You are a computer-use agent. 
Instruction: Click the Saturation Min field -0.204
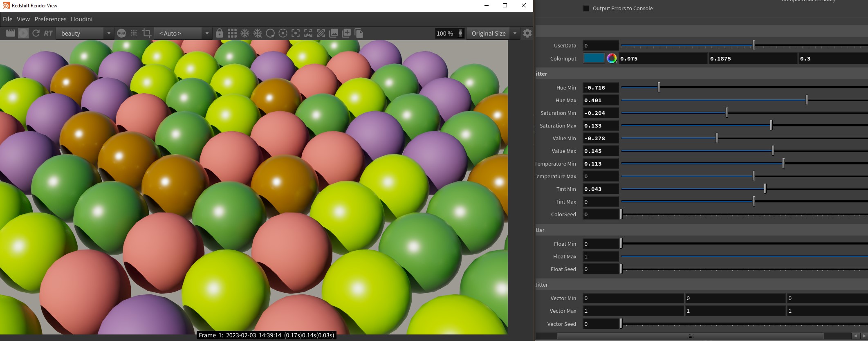click(601, 113)
